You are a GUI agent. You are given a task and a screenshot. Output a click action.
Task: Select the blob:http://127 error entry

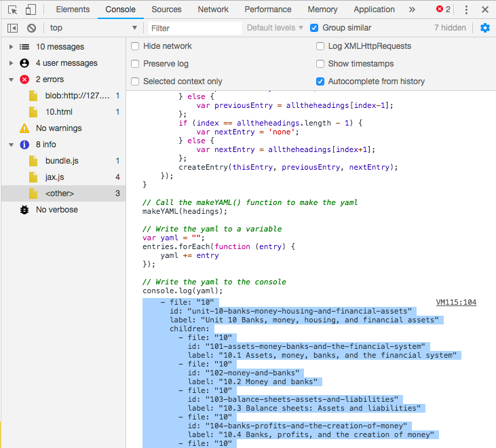click(64, 96)
